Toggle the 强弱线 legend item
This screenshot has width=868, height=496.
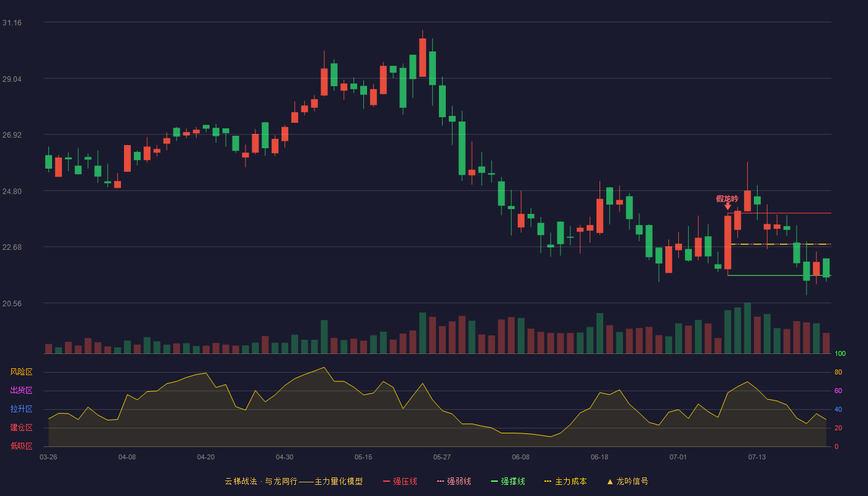tap(454, 481)
